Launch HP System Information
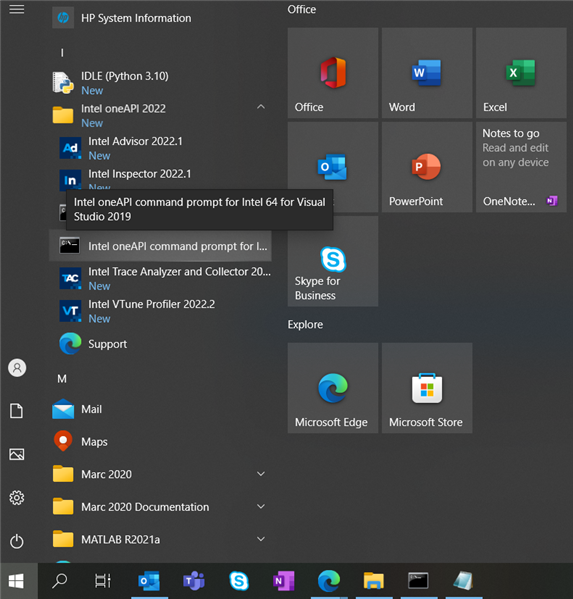This screenshot has height=599, width=573. (160, 18)
